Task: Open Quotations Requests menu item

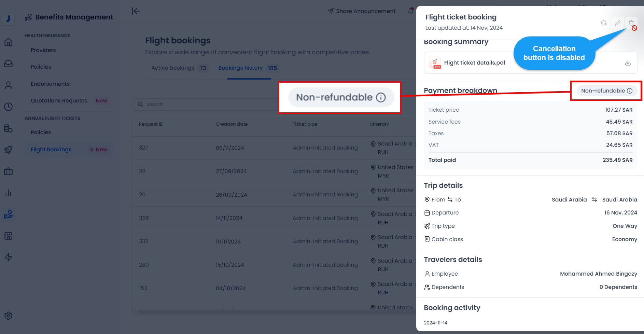Action: pyautogui.click(x=59, y=101)
